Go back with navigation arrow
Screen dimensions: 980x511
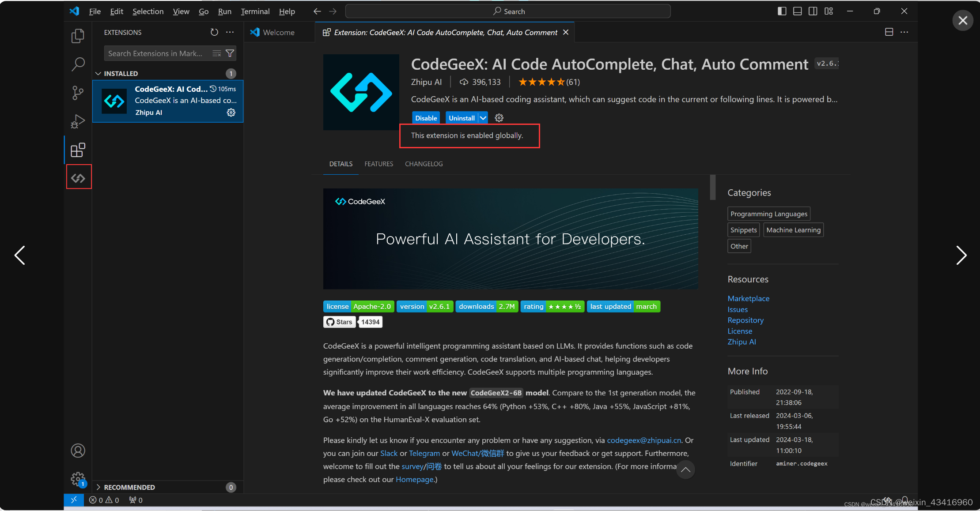[x=317, y=11]
